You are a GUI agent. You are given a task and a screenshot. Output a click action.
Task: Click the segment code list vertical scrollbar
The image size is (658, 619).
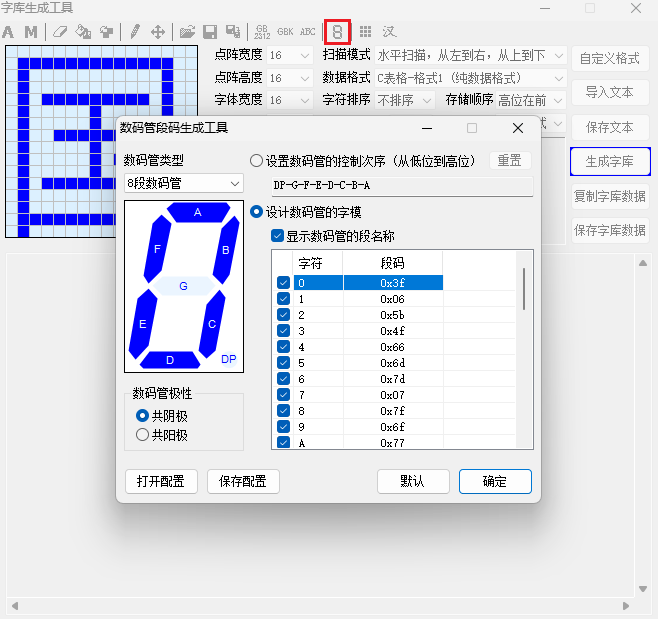tap(524, 289)
